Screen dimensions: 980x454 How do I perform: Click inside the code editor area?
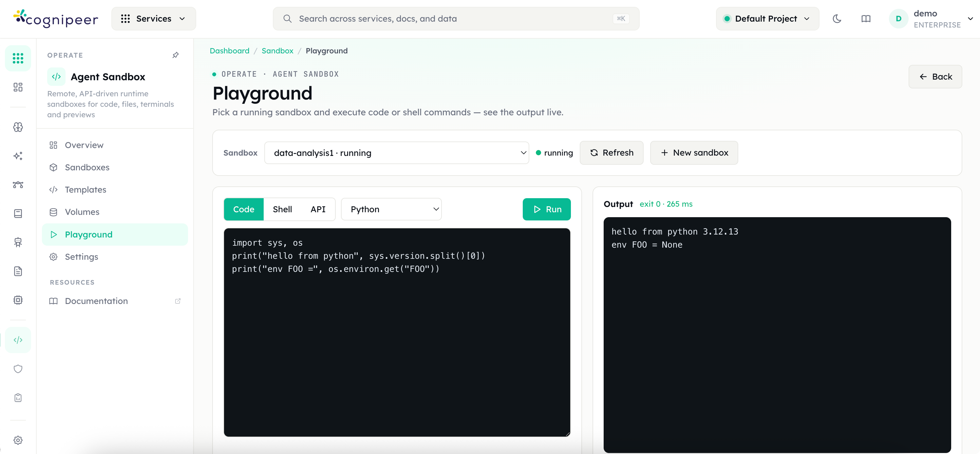(397, 332)
